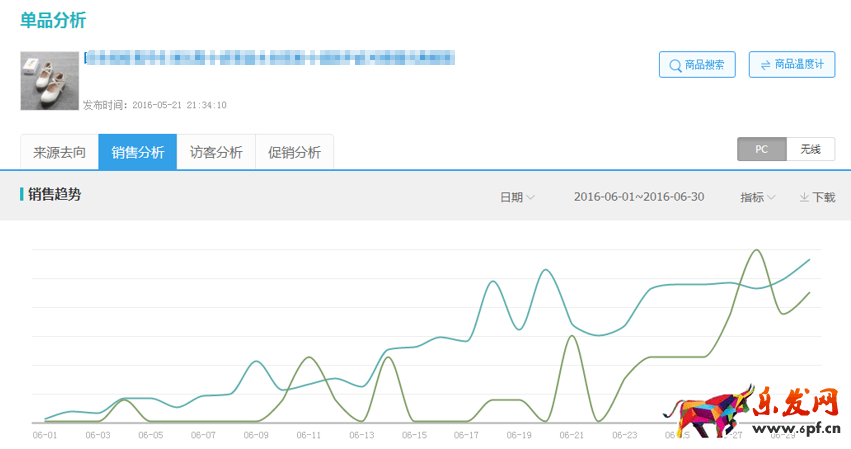Image resolution: width=851 pixels, height=449 pixels.
Task: Click the blurred product title link
Action: [268, 57]
